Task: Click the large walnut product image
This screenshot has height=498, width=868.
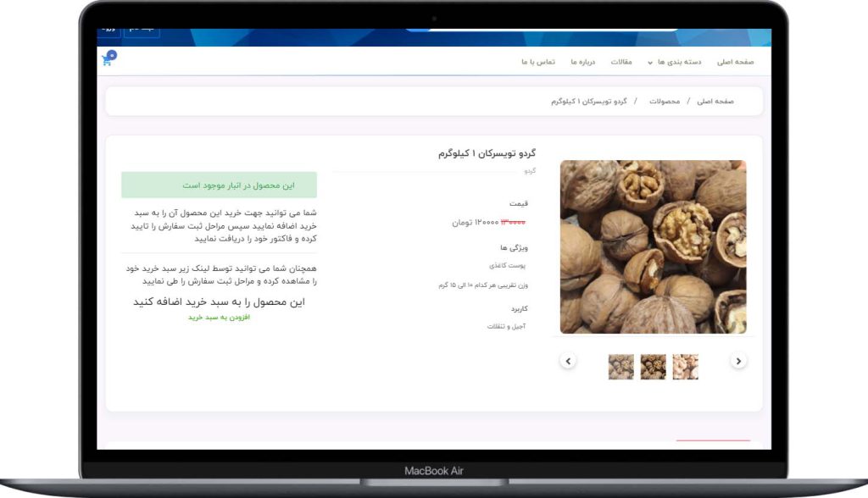Action: (x=653, y=247)
